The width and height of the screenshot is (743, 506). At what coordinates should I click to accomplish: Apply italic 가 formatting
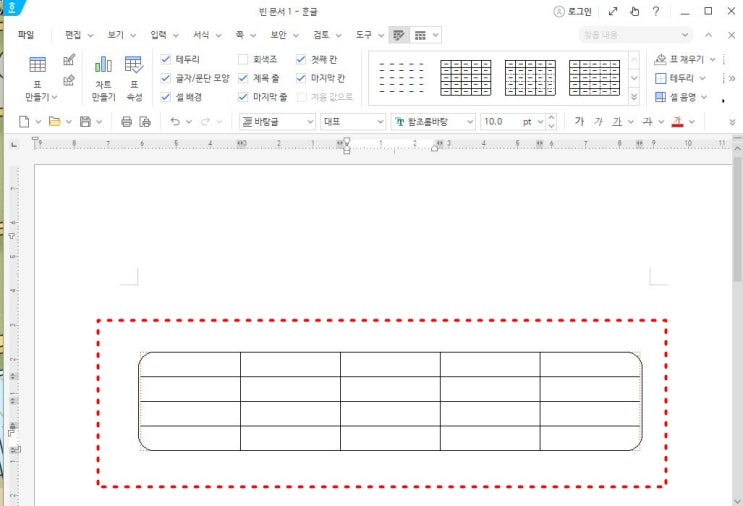pyautogui.click(x=598, y=122)
